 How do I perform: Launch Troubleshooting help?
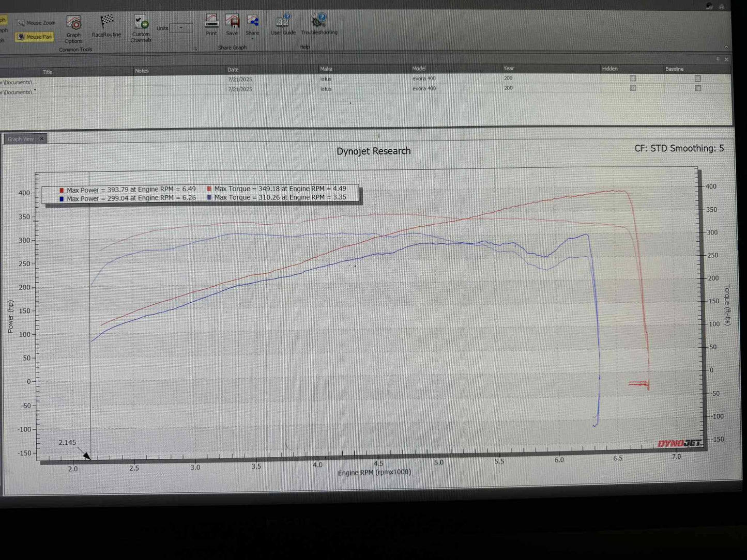(319, 25)
